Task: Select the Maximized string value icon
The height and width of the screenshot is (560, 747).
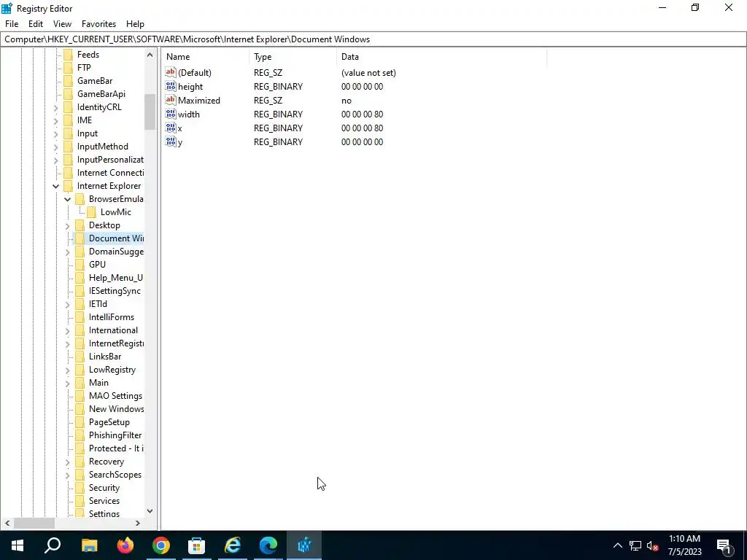Action: point(171,100)
